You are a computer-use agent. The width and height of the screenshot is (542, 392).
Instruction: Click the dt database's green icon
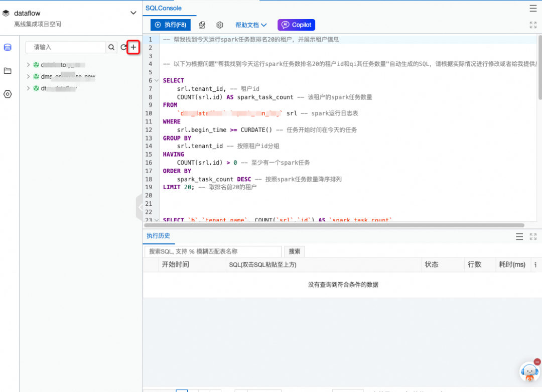pos(36,88)
